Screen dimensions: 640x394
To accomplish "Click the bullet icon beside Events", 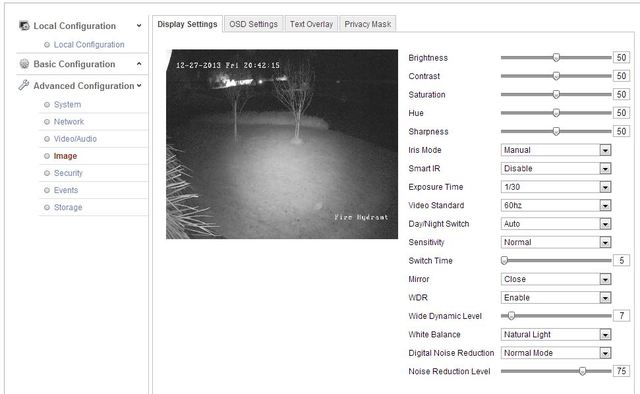I will (x=47, y=190).
